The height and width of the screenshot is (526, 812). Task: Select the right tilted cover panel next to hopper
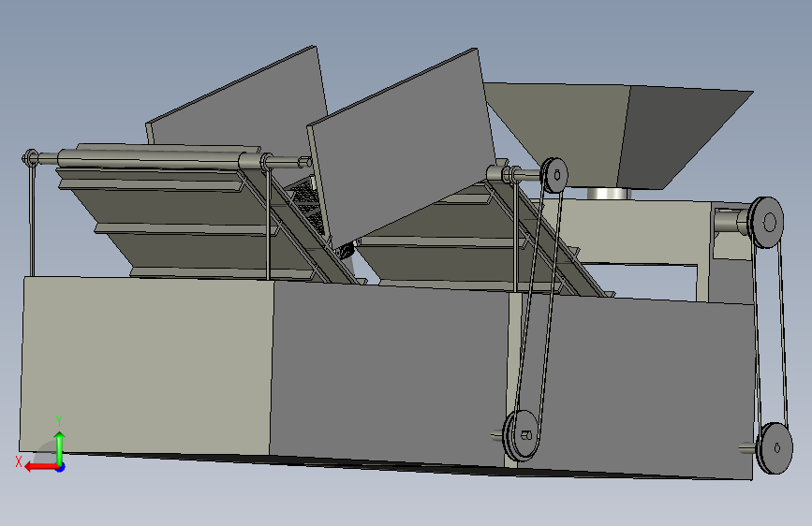(402, 150)
